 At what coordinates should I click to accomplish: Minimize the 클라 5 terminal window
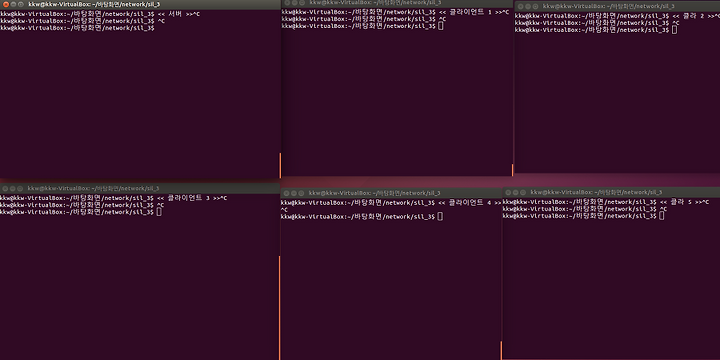click(x=516, y=192)
